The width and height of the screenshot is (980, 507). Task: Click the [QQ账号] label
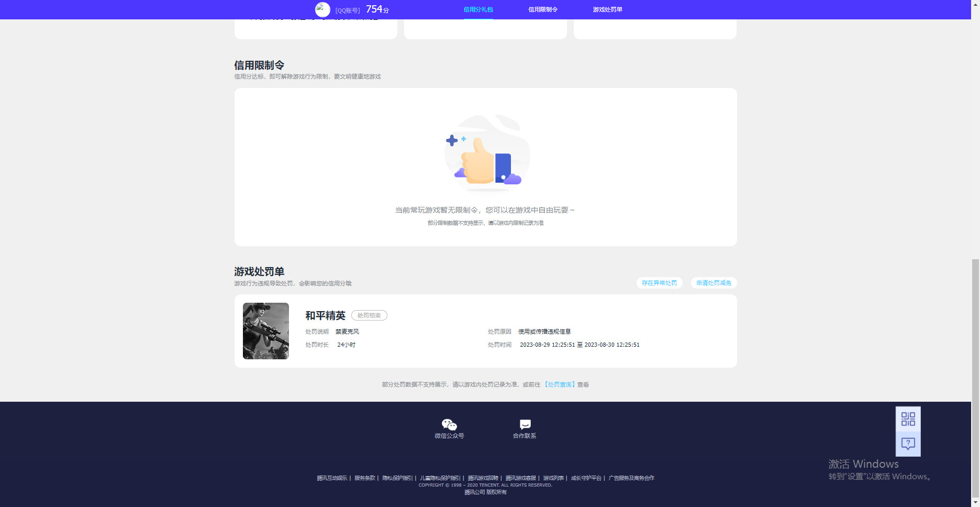coord(348,10)
